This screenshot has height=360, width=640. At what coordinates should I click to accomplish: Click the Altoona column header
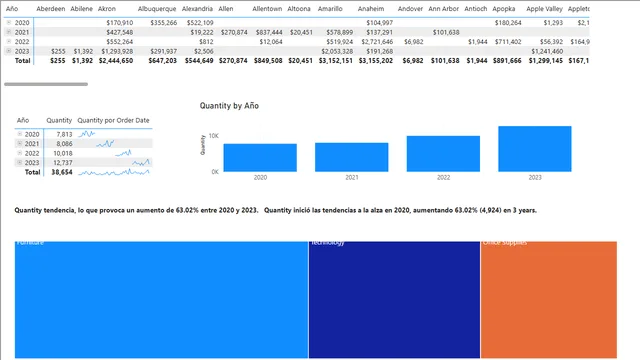[299, 9]
